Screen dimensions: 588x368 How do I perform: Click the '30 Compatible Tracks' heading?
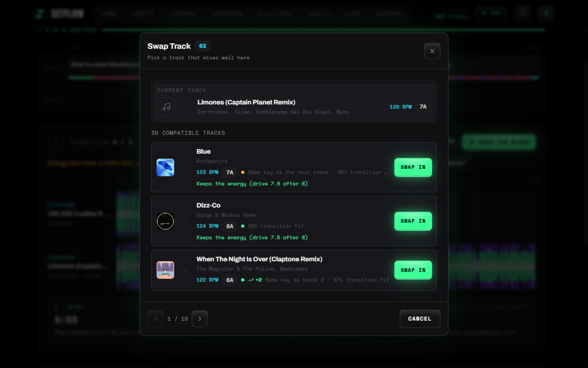(188, 133)
